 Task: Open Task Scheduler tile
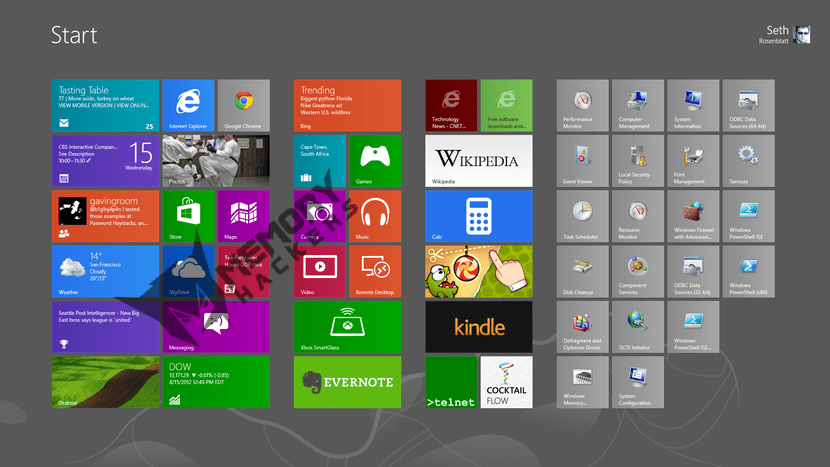pos(582,216)
